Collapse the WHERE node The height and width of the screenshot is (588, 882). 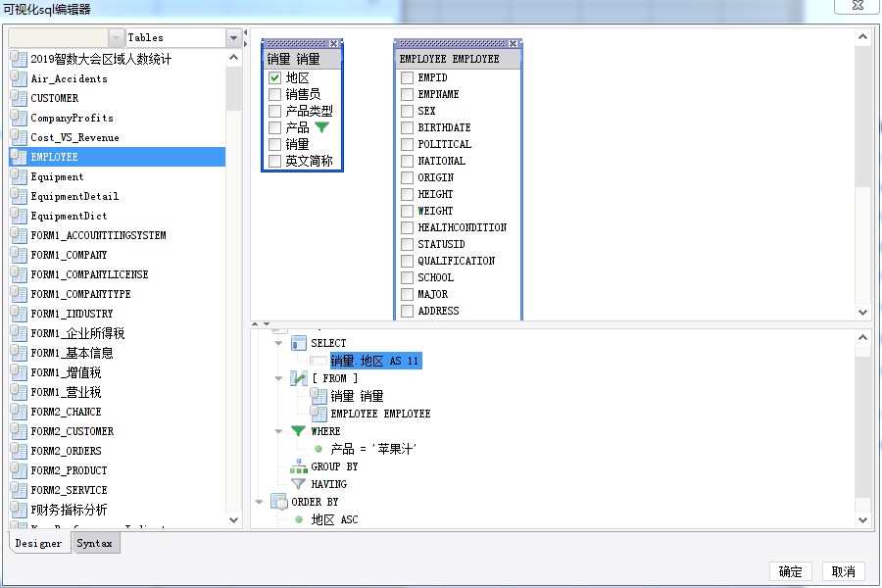pos(278,431)
